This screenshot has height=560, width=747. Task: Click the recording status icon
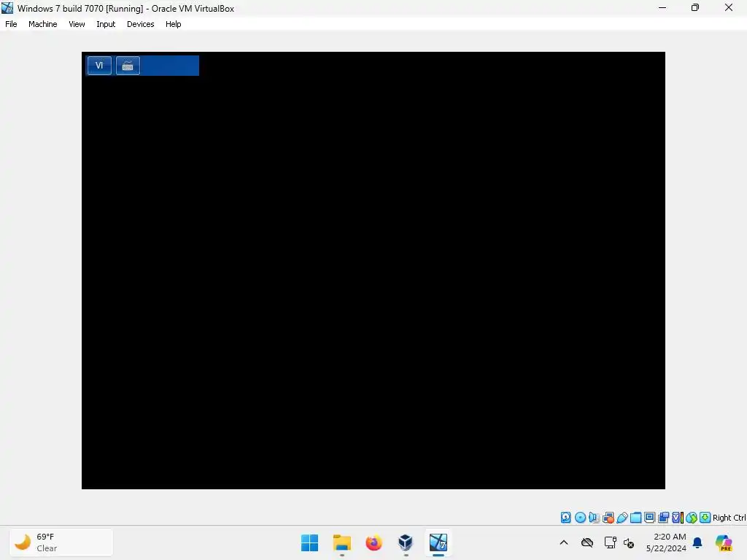(663, 518)
